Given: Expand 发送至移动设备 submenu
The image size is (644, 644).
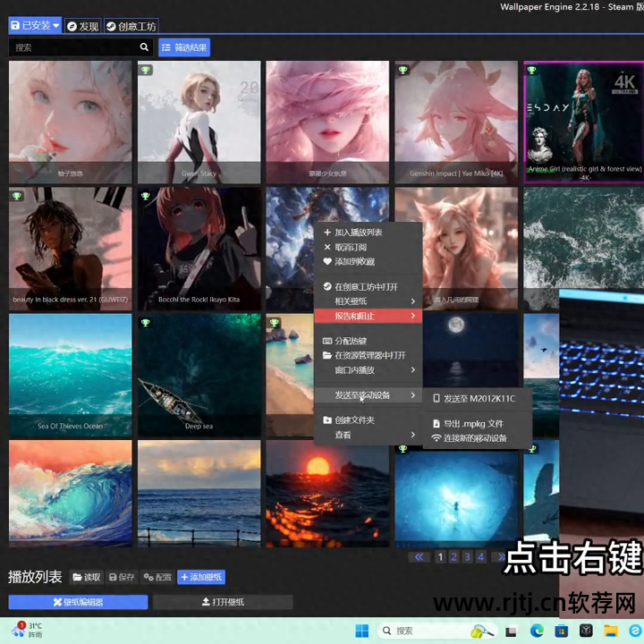Looking at the screenshot, I should [x=368, y=395].
